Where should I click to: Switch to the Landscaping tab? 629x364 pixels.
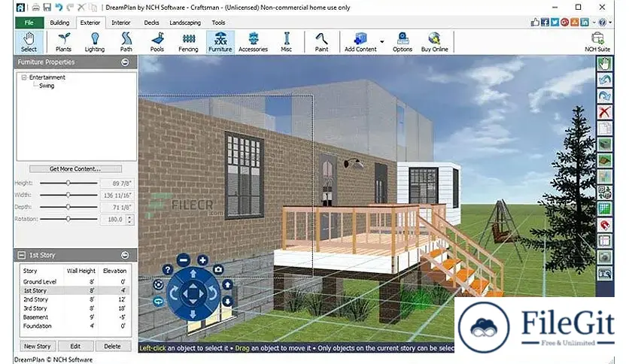(x=185, y=23)
